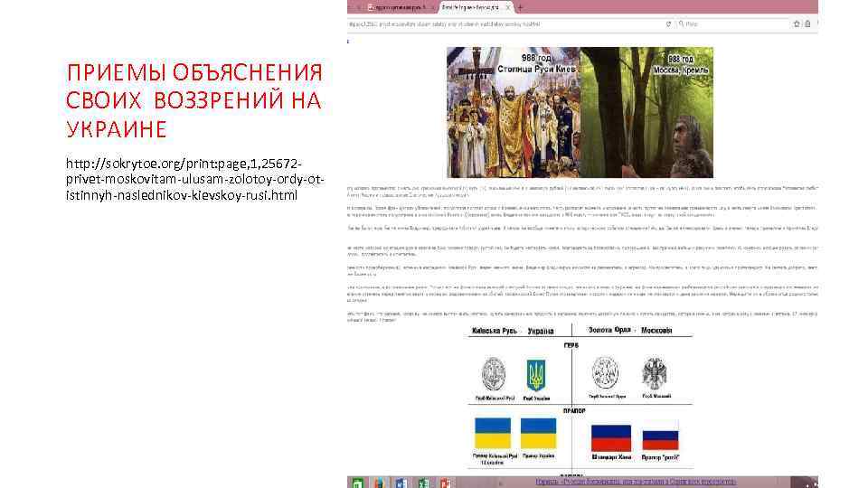Close the active browser tab
The width and height of the screenshot is (868, 488).
click(x=507, y=8)
